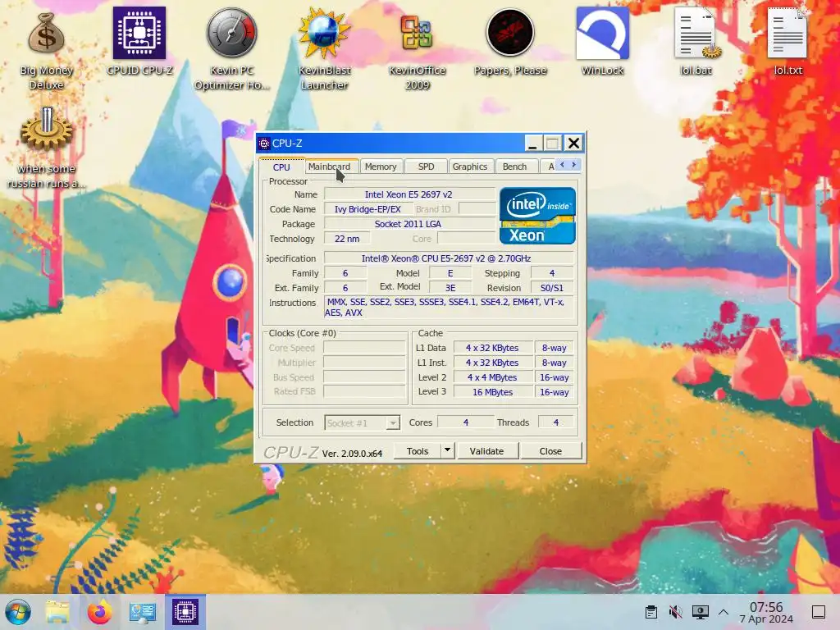Select the lol.txt file icon

click(x=787, y=42)
